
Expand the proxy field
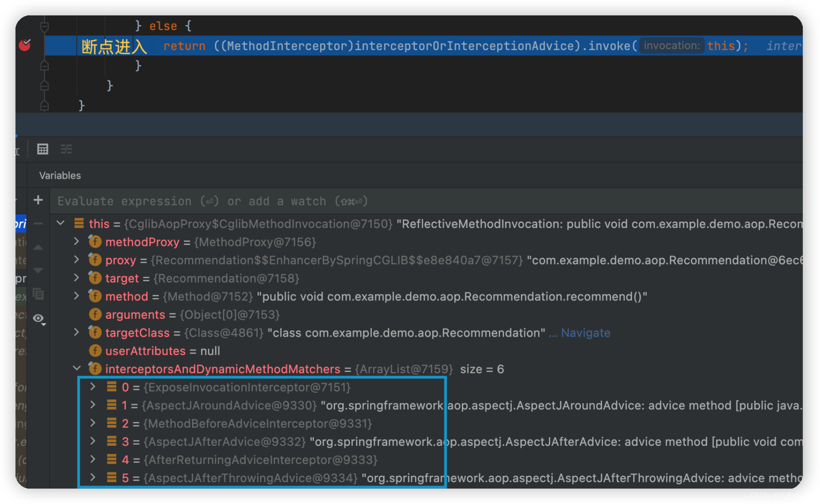pyautogui.click(x=77, y=259)
